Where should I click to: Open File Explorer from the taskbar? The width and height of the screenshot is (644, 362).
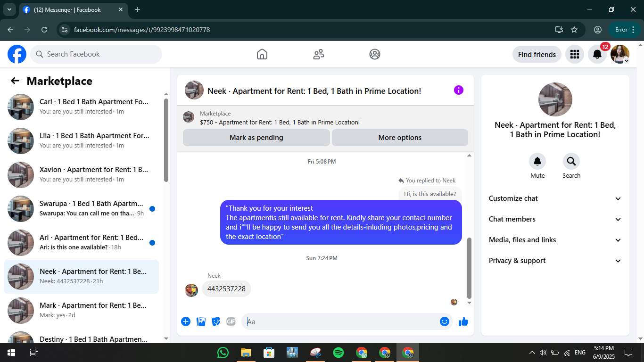(x=246, y=353)
